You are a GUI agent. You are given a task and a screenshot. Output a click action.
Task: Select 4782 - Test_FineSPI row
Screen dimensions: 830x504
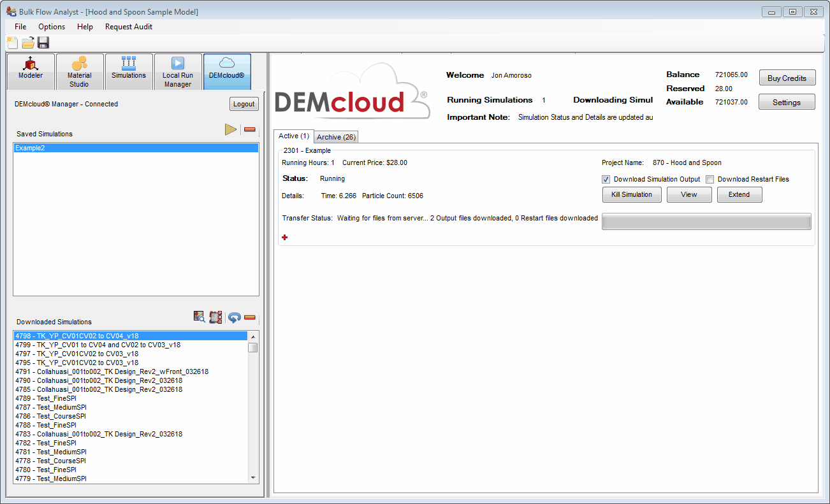click(x=131, y=443)
